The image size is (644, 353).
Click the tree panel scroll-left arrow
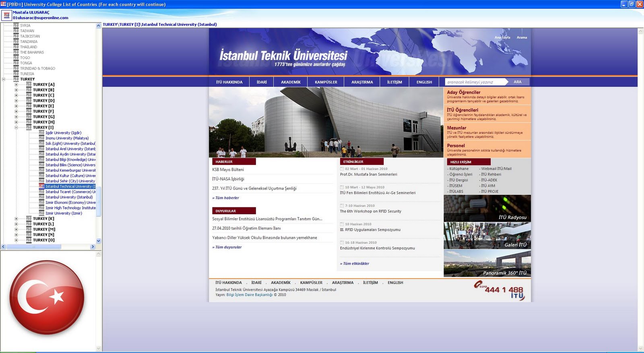3,246
